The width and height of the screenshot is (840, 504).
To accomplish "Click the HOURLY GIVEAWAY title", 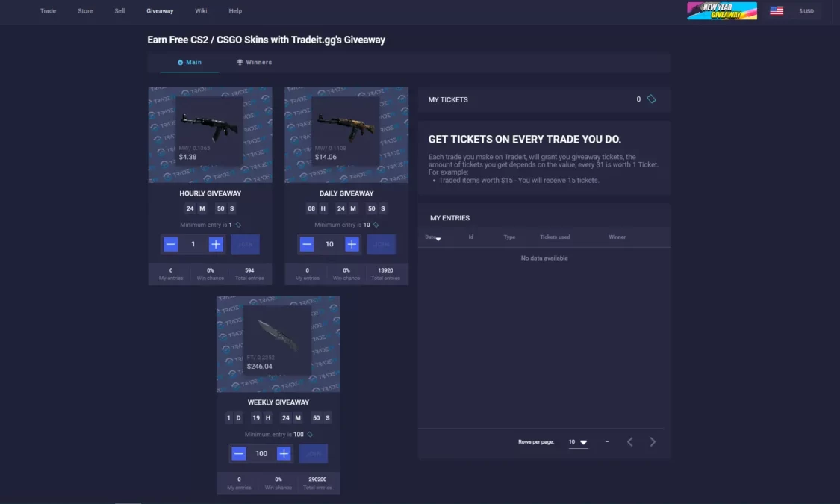I will pyautogui.click(x=210, y=193).
